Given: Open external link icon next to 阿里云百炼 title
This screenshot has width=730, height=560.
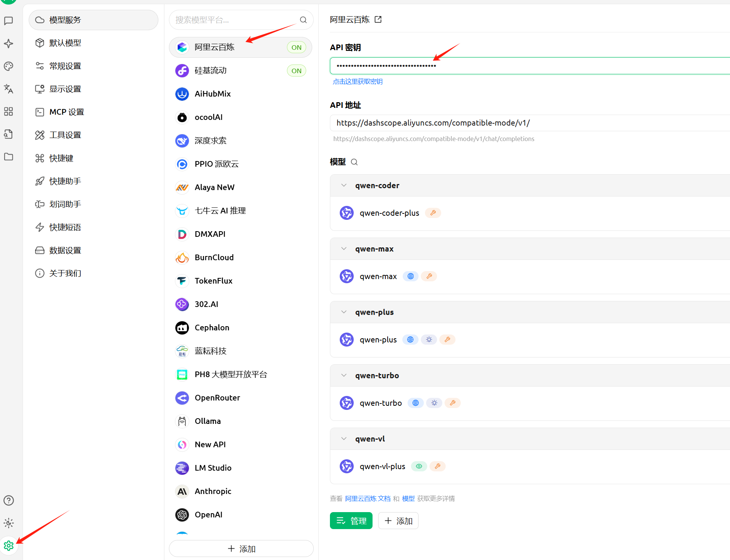Looking at the screenshot, I should (x=378, y=19).
